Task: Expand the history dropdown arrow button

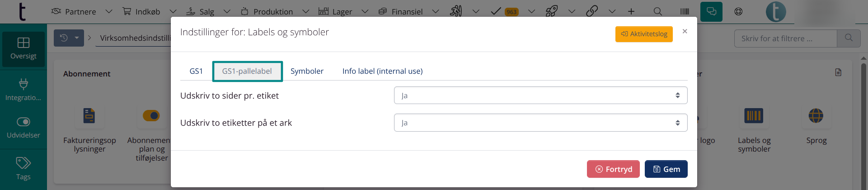Action: [x=77, y=38]
